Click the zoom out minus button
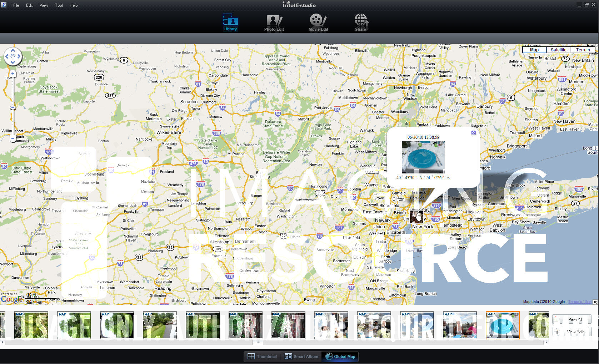599x364 pixels. pos(13,138)
